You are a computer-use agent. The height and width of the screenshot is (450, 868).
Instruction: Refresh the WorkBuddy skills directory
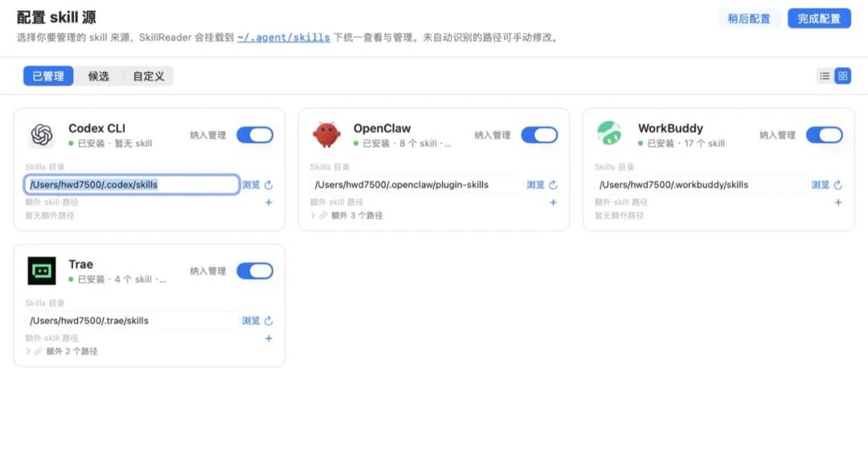tap(838, 185)
